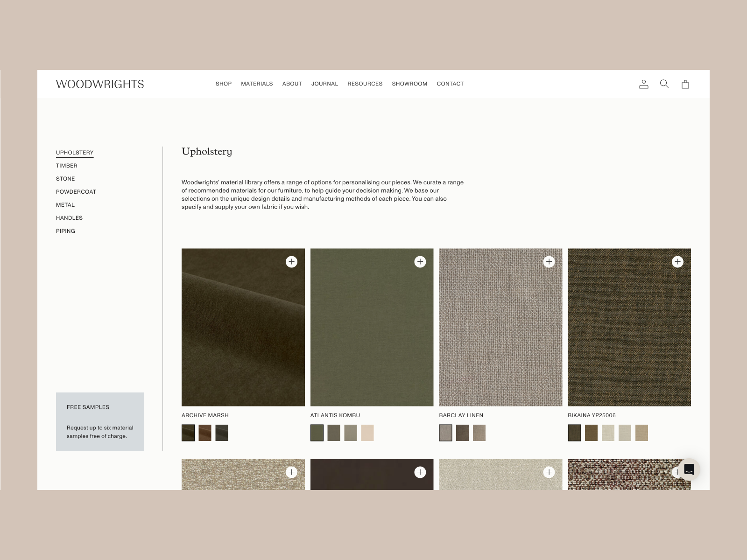The height and width of the screenshot is (560, 747).
Task: Click plus icon on second-row cream fabric
Action: [549, 472]
